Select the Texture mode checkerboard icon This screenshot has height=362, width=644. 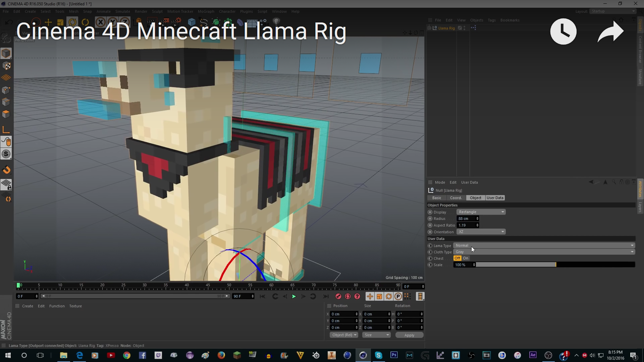coord(6,66)
